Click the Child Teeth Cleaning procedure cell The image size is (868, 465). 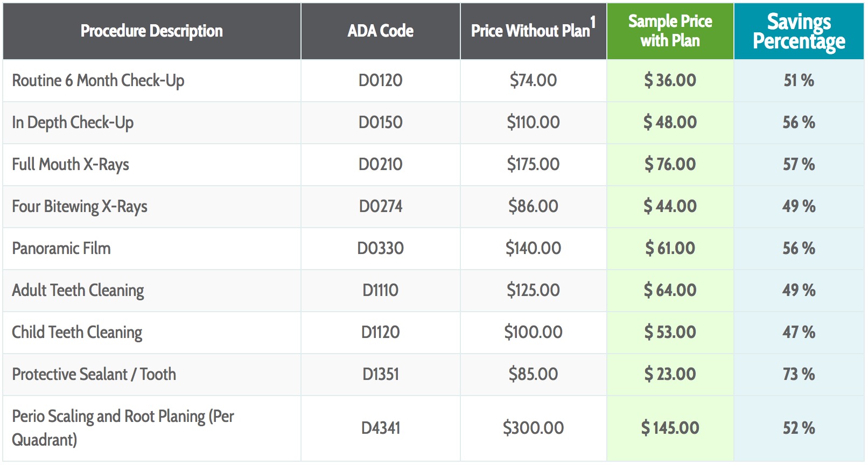(x=77, y=333)
